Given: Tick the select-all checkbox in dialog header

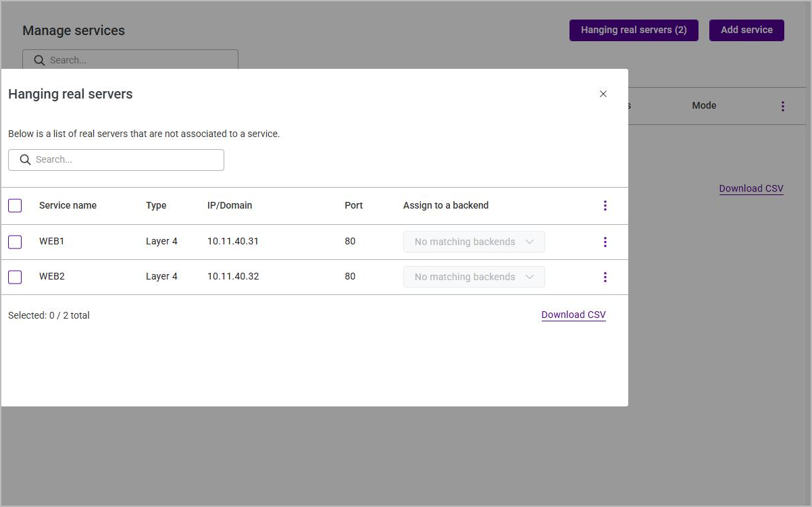Looking at the screenshot, I should 15,206.
